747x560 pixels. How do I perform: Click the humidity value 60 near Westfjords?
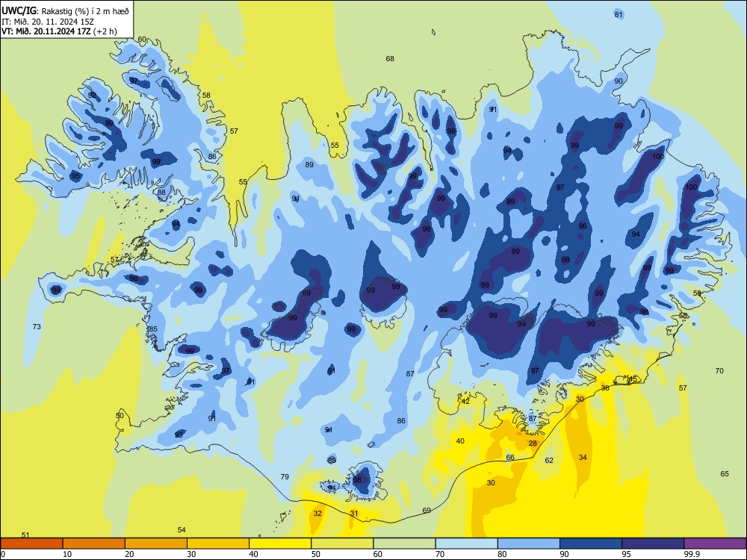pyautogui.click(x=142, y=40)
